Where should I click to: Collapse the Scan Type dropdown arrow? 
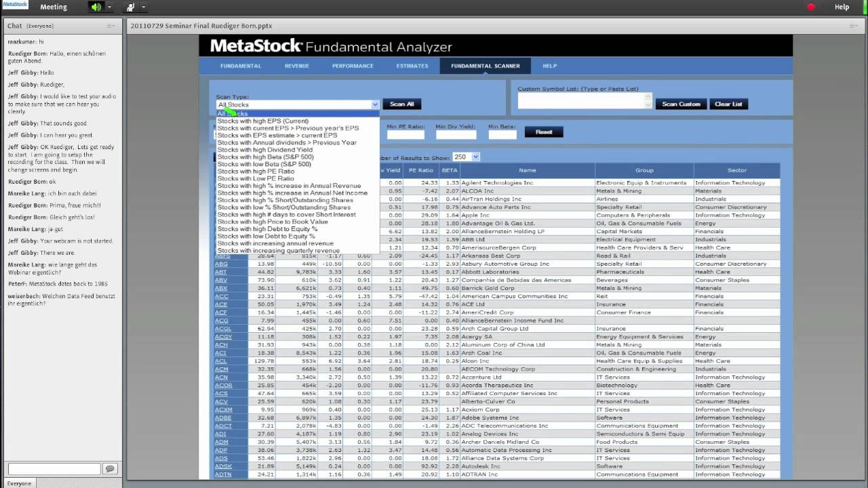(x=374, y=104)
